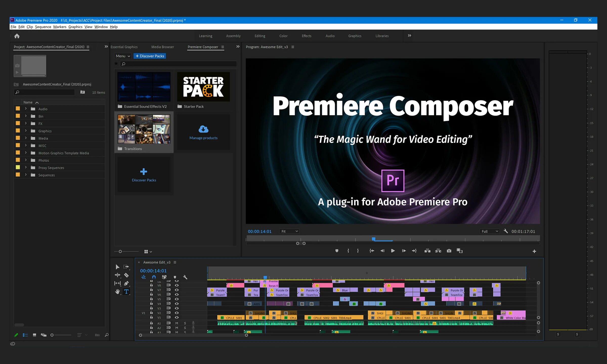This screenshot has width=607, height=364.
Task: Toggle lock on track V4
Action: click(x=151, y=304)
